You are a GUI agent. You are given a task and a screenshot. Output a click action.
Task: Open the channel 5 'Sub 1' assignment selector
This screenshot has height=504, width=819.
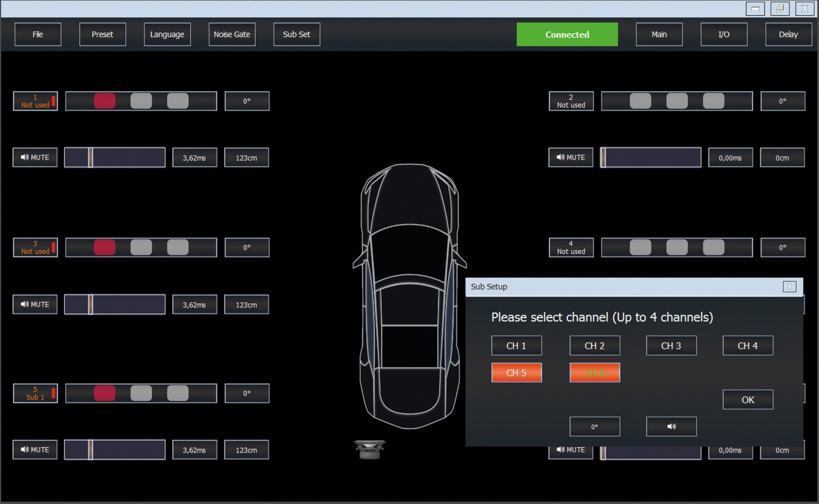(35, 393)
